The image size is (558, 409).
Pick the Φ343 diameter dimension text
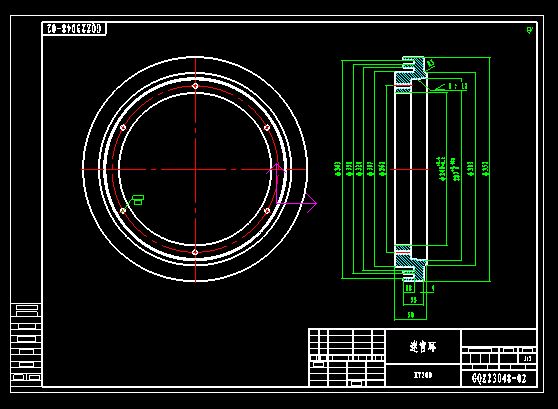[337, 169]
